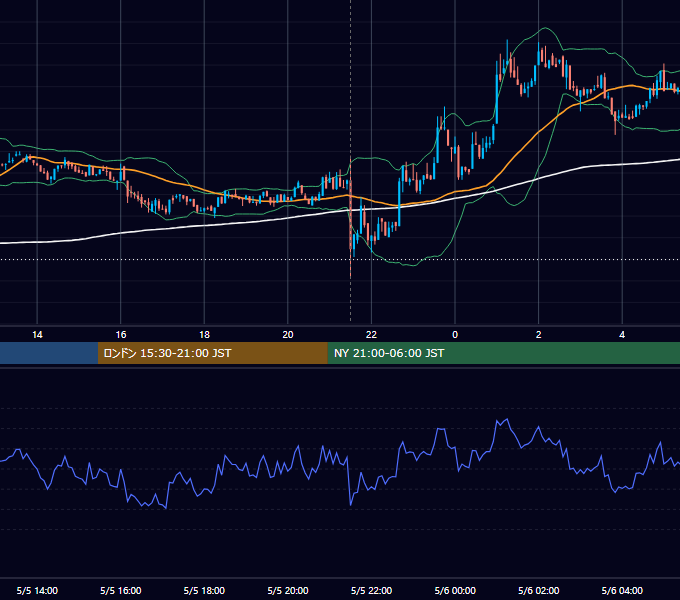Image resolution: width=680 pixels, height=600 pixels.
Task: Click the blue session bar before London
Action: pyautogui.click(x=49, y=353)
